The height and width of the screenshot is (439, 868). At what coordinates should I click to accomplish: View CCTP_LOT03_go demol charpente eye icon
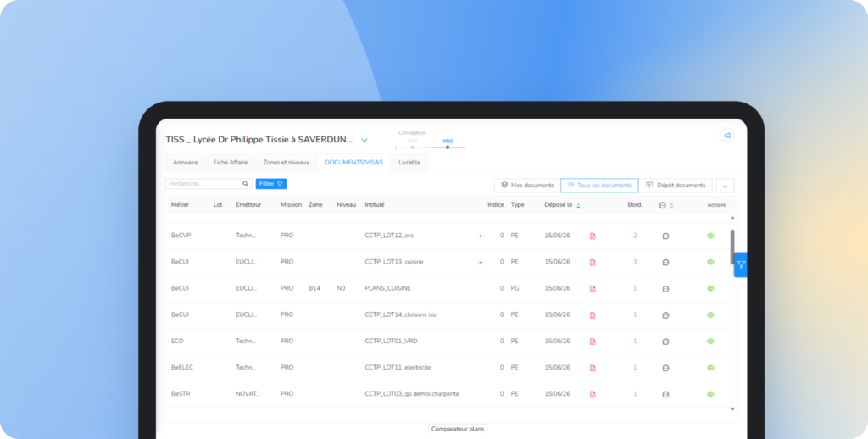click(711, 394)
